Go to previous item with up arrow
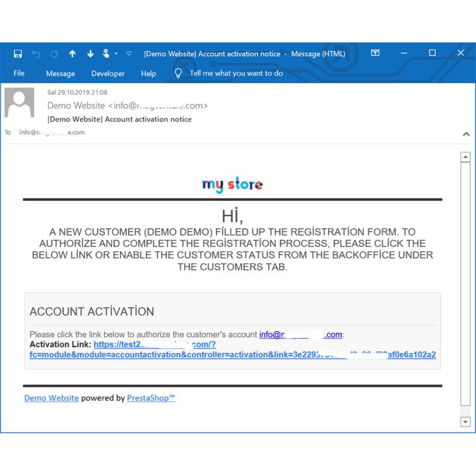Image resolution: width=476 pixels, height=476 pixels. click(x=72, y=54)
